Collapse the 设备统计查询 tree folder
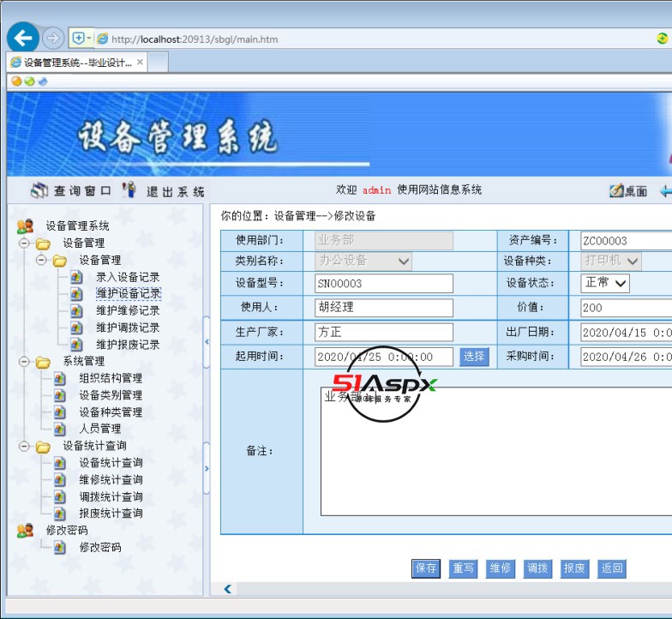This screenshot has width=672, height=619. (x=25, y=446)
